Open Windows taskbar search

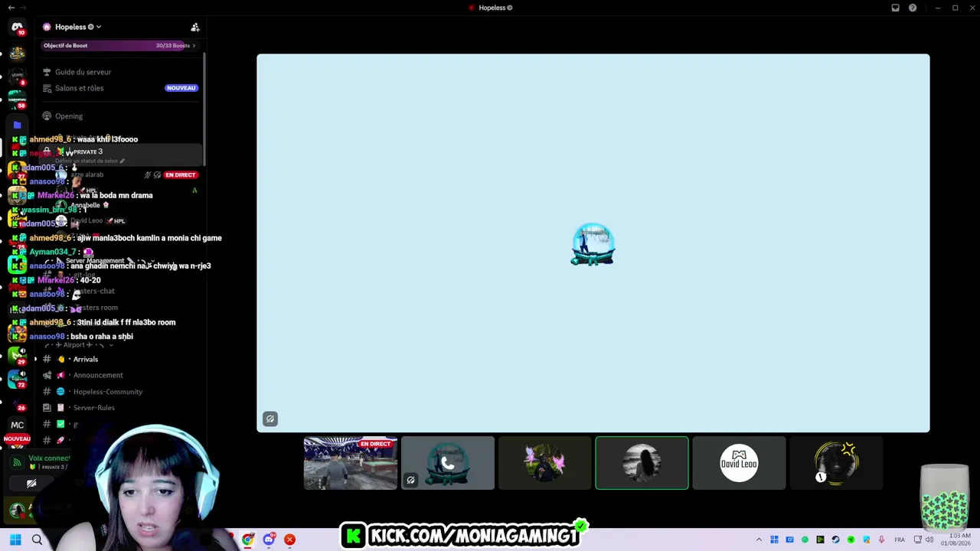click(37, 540)
